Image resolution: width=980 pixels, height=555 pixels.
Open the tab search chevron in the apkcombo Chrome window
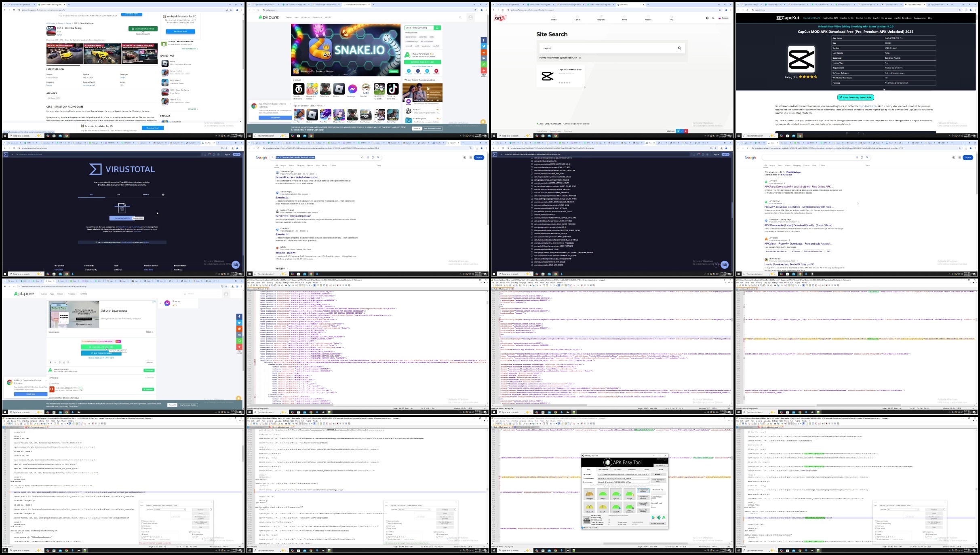(4, 4)
